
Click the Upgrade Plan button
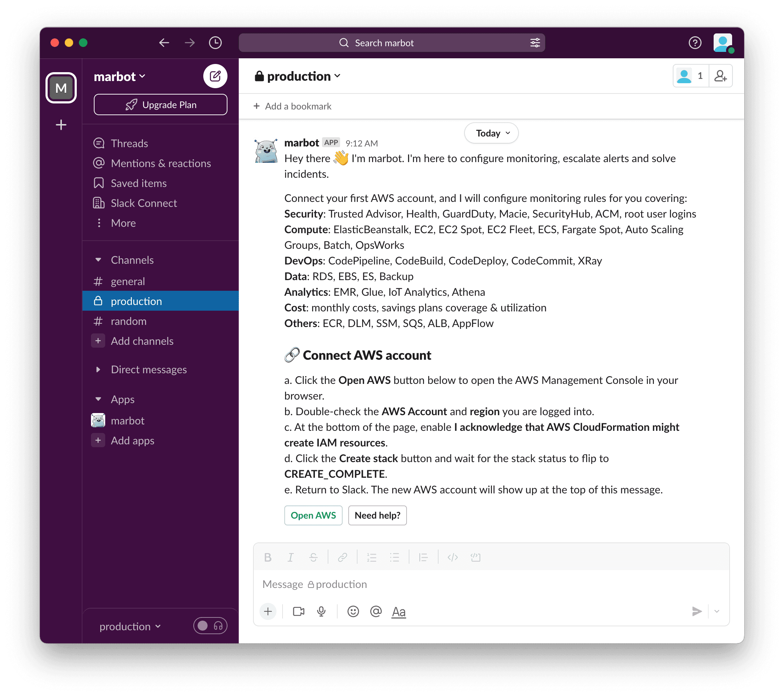pos(160,105)
